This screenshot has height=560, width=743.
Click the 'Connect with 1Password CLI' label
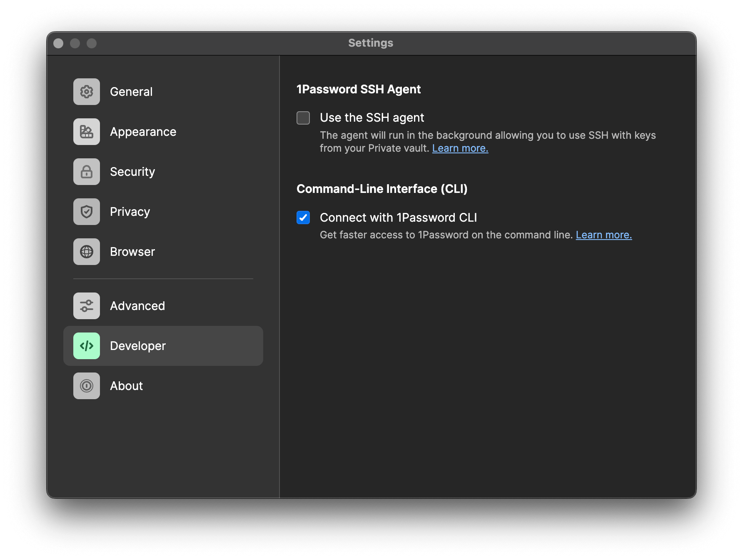point(399,217)
